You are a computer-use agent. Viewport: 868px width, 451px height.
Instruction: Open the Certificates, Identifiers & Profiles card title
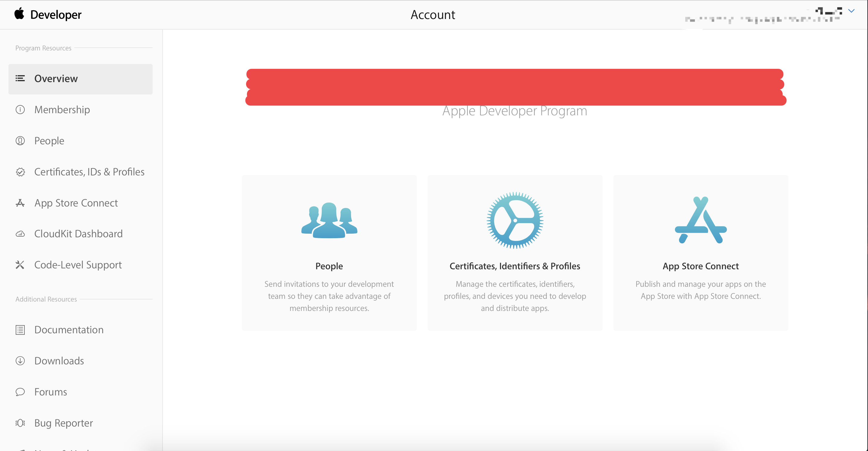pos(515,266)
